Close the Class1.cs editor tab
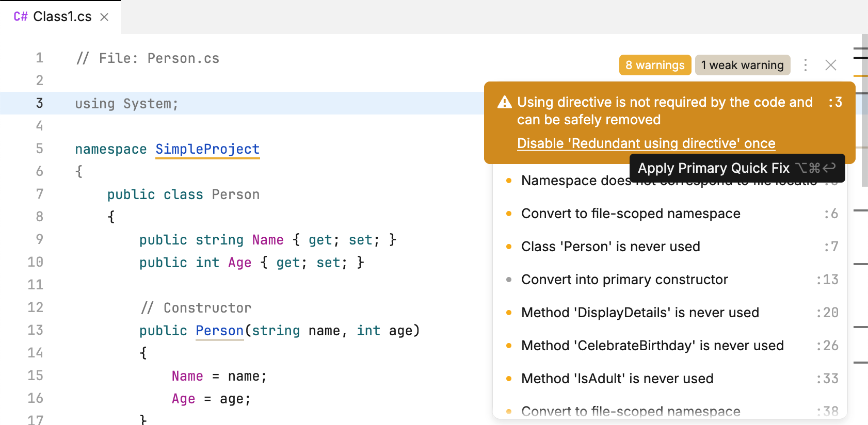The image size is (868, 425). click(x=104, y=17)
